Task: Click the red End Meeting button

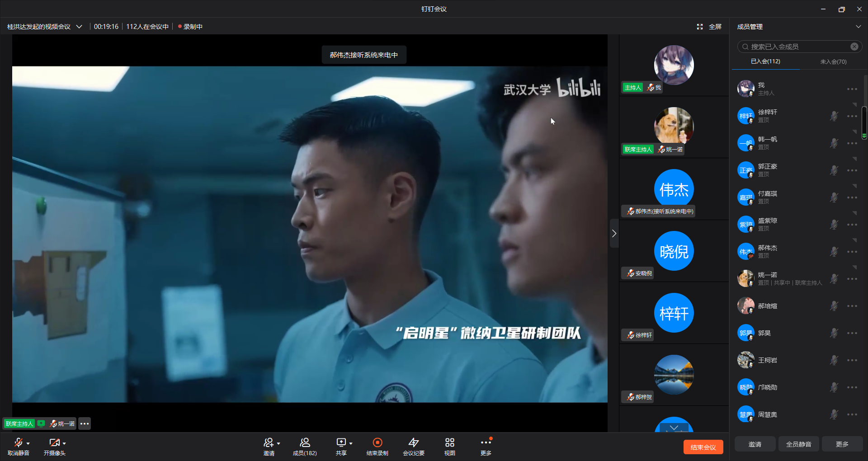Action: pos(703,447)
